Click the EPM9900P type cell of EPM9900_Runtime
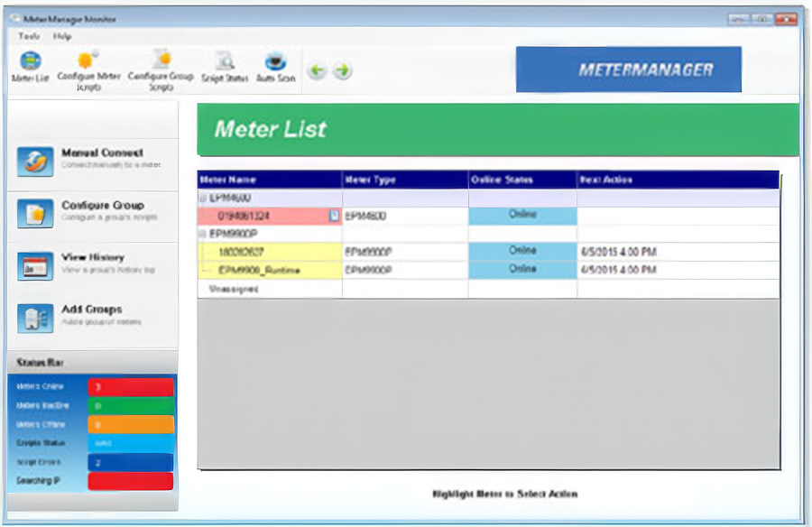 coord(405,271)
